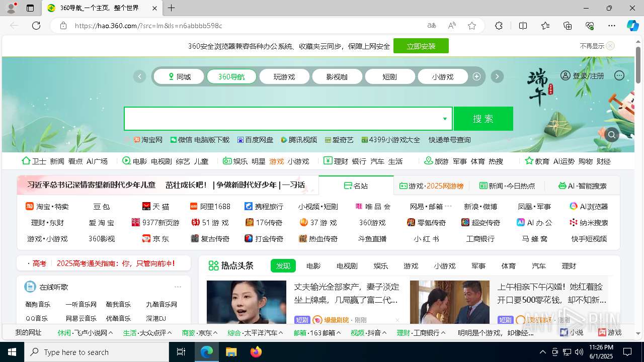Image resolution: width=644 pixels, height=362 pixels.
Task: Select the 电影 tab in 热点头条
Action: [313, 266]
